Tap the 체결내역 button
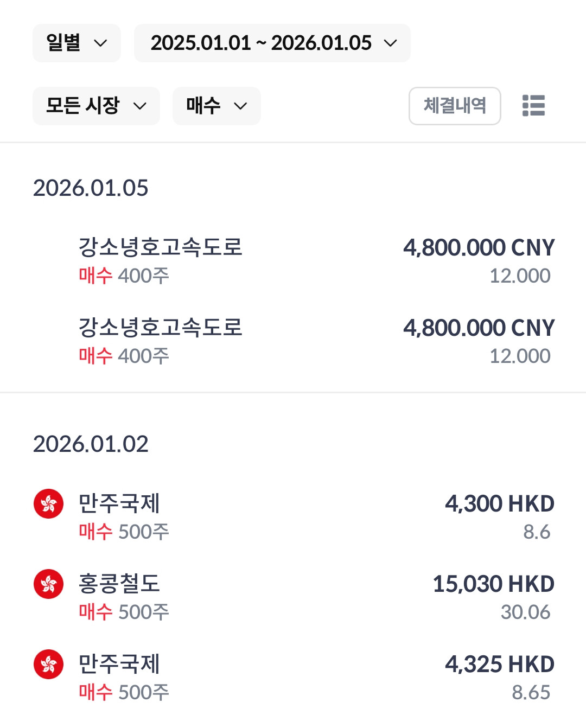 point(454,106)
